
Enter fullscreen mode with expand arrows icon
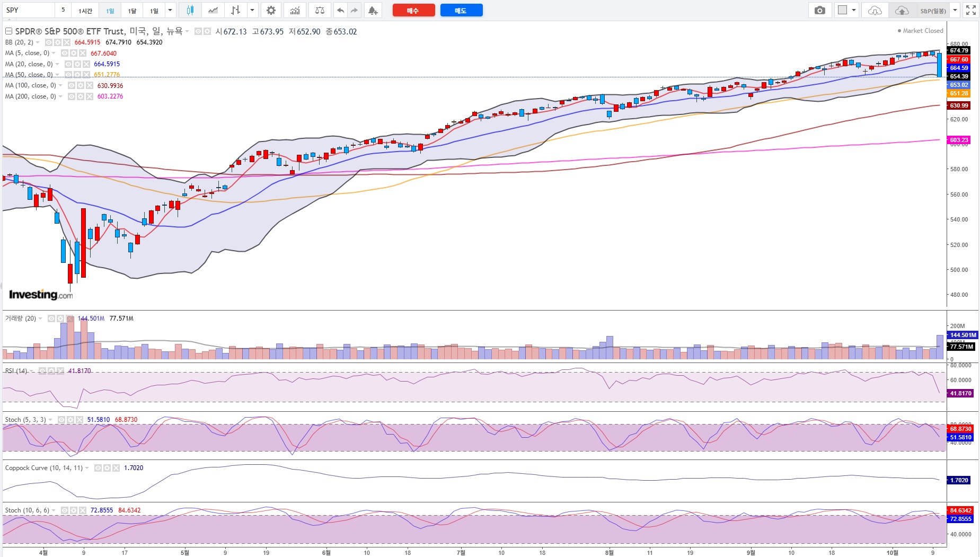[971, 10]
